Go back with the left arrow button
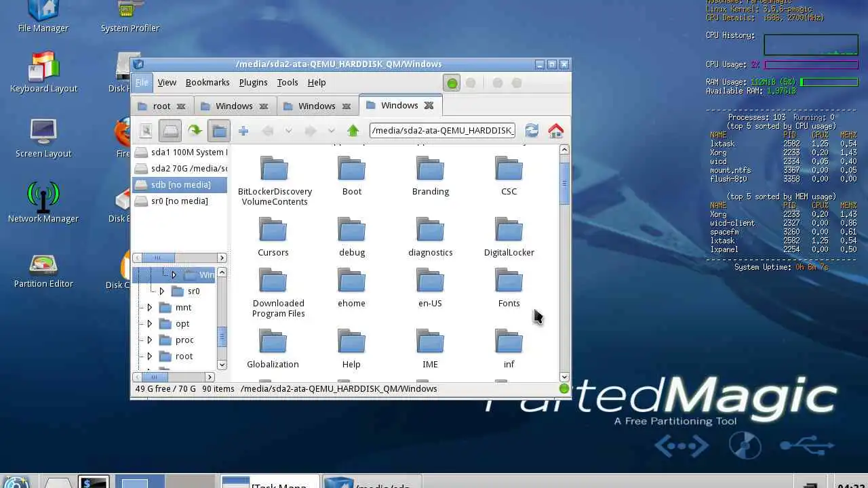The height and width of the screenshot is (488, 868). 268,131
